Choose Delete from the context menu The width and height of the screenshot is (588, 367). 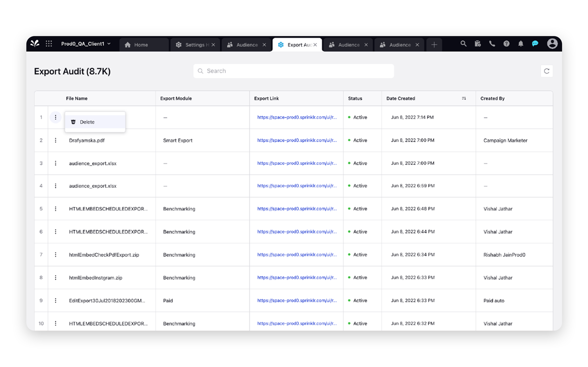tap(87, 122)
